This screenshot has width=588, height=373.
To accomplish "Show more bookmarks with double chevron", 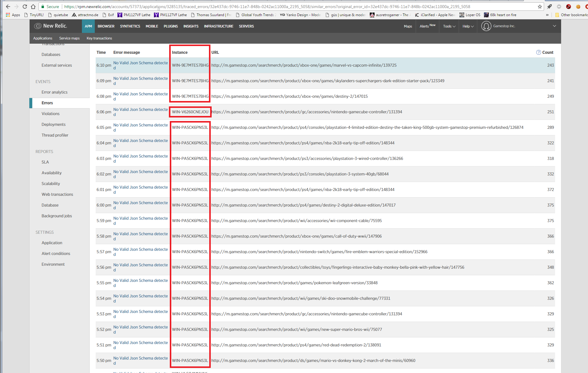I will click(x=547, y=15).
